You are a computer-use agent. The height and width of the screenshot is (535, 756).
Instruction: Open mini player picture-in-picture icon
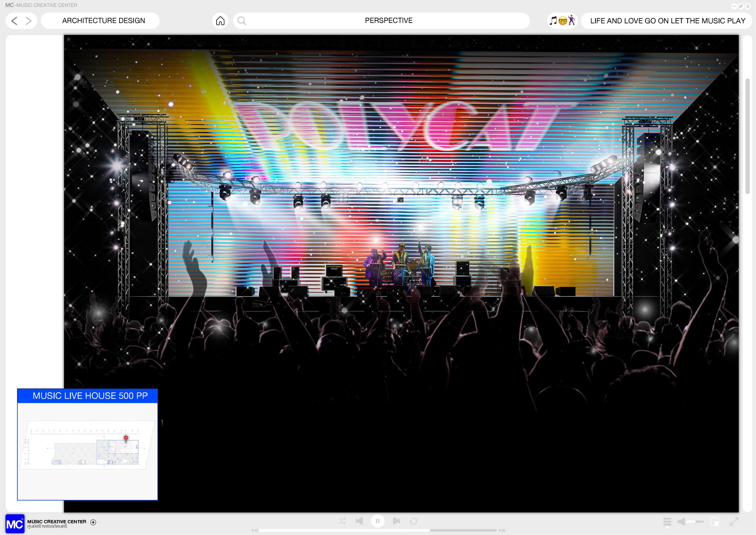[715, 521]
